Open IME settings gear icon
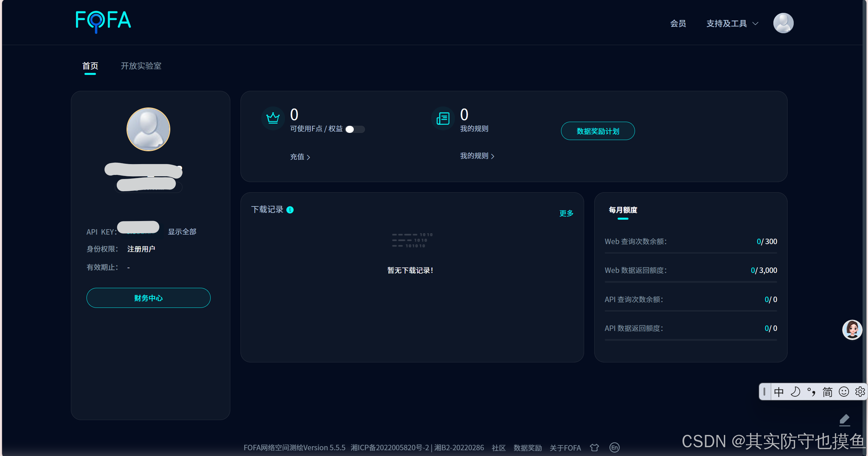This screenshot has height=456, width=868. [860, 392]
